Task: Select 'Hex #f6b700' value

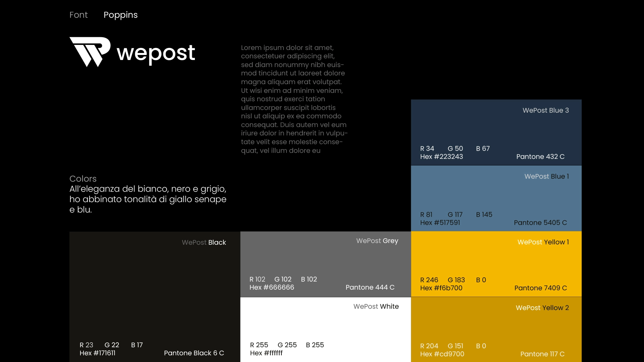Action: point(441,288)
